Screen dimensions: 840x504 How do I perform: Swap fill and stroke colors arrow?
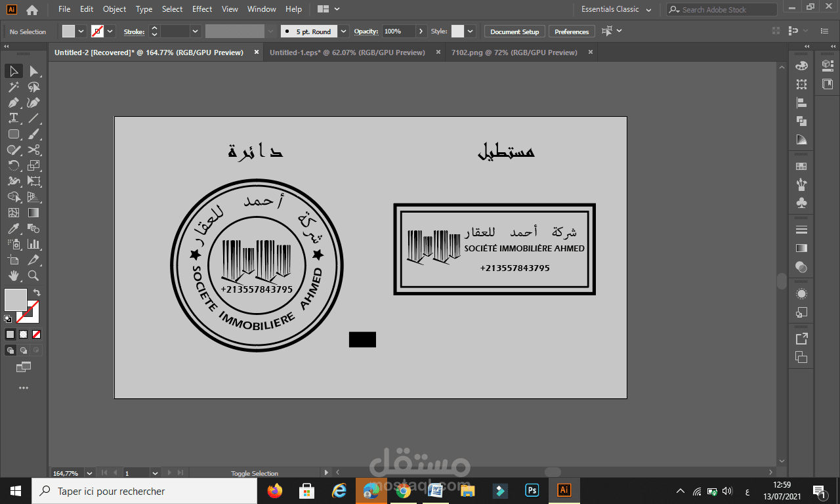point(37,293)
